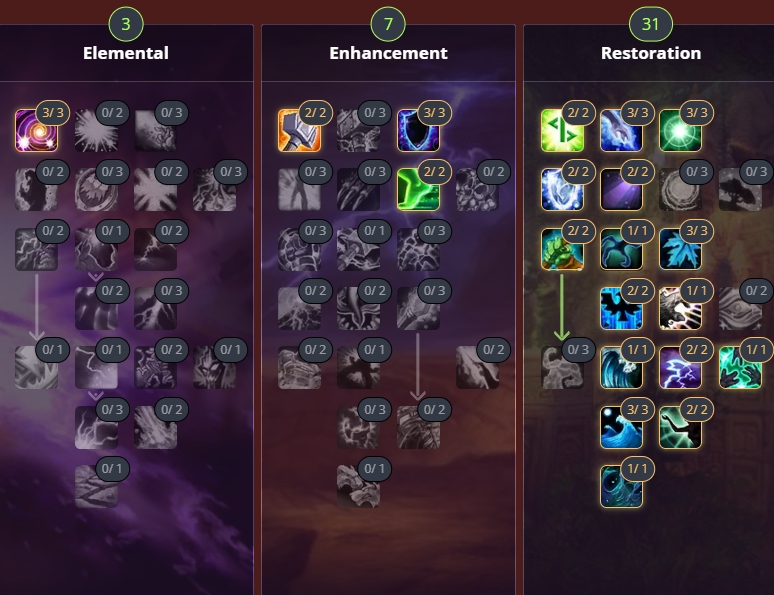The width and height of the screenshot is (774, 595).
Task: Open the Enhancement tree header
Action: click(388, 53)
